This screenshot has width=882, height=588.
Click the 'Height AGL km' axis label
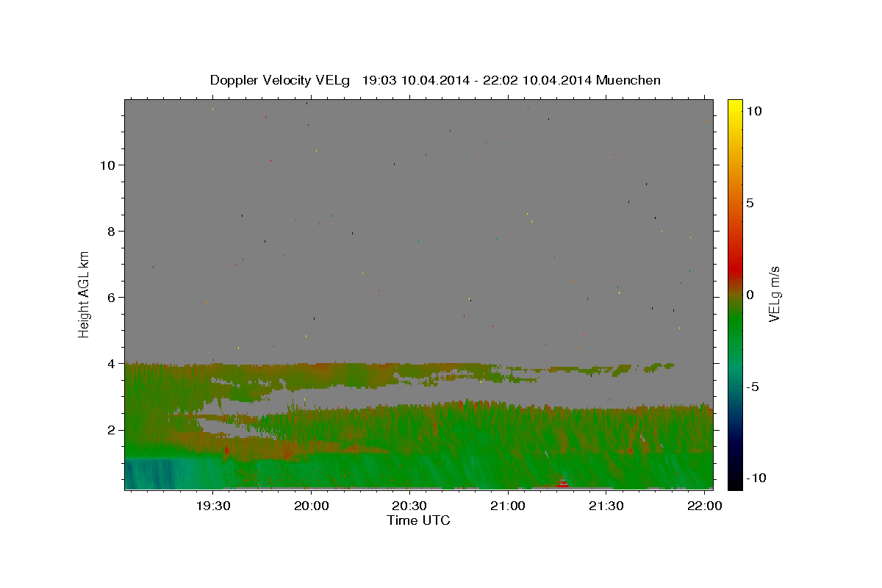coord(85,294)
